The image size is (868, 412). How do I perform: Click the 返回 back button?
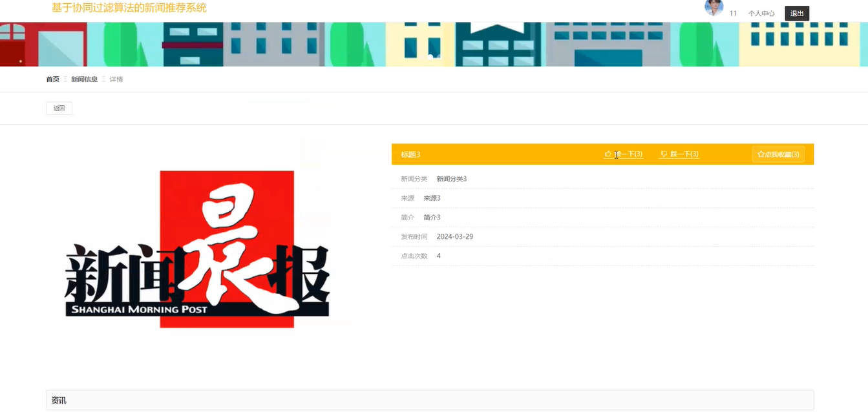coord(59,108)
